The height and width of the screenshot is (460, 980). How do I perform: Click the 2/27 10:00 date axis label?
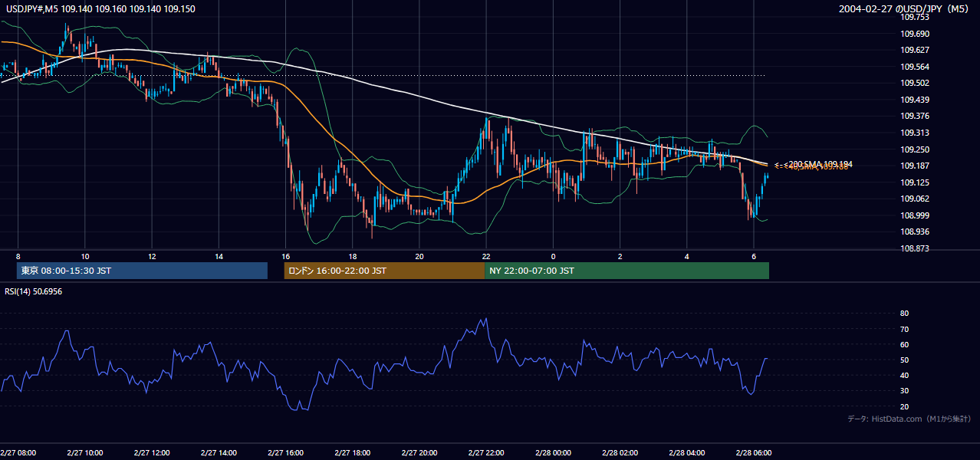pyautogui.click(x=85, y=452)
